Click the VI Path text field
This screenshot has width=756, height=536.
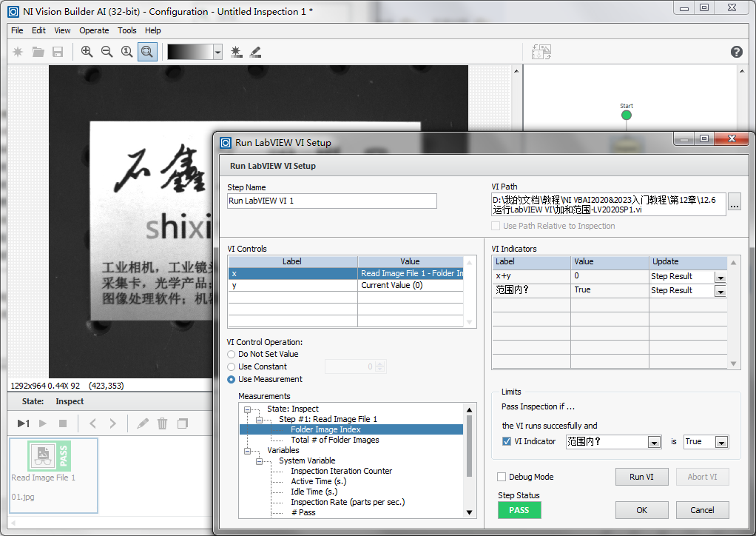click(x=609, y=204)
